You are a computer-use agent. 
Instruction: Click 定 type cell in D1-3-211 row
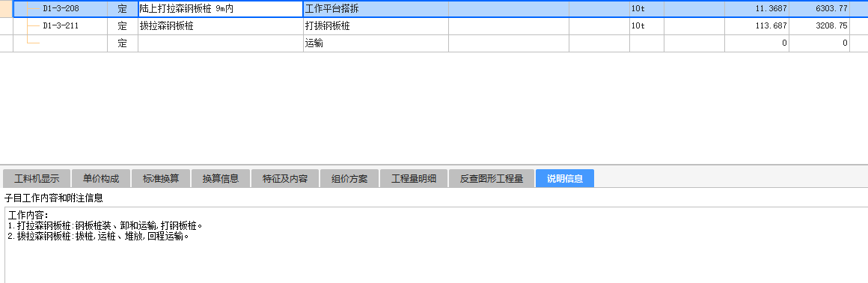[122, 26]
